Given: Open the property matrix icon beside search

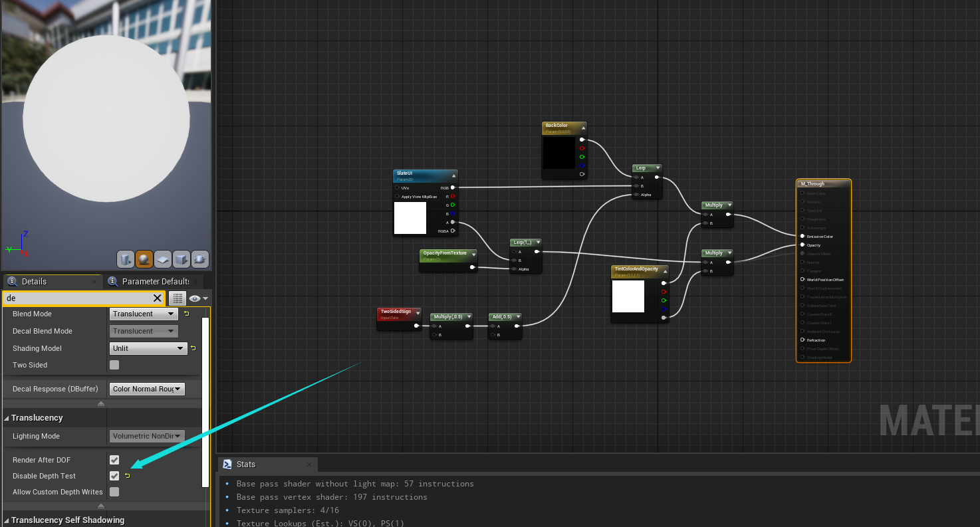Looking at the screenshot, I should (x=177, y=298).
